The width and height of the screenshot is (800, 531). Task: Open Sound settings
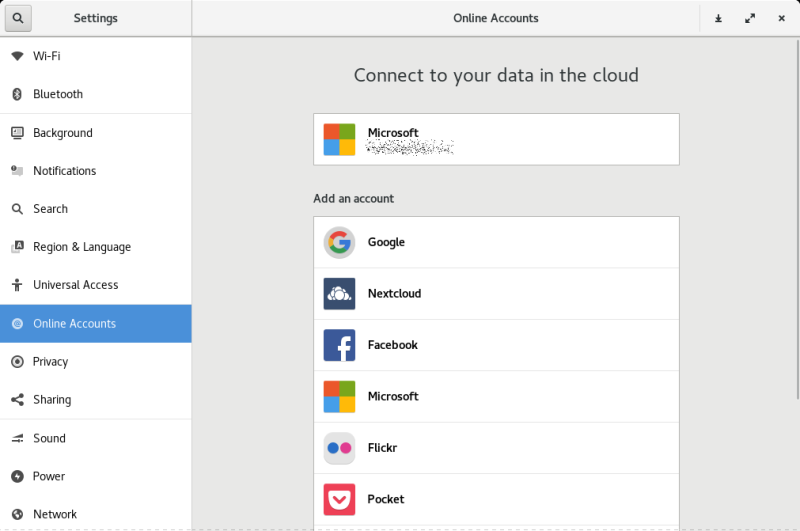(x=49, y=438)
